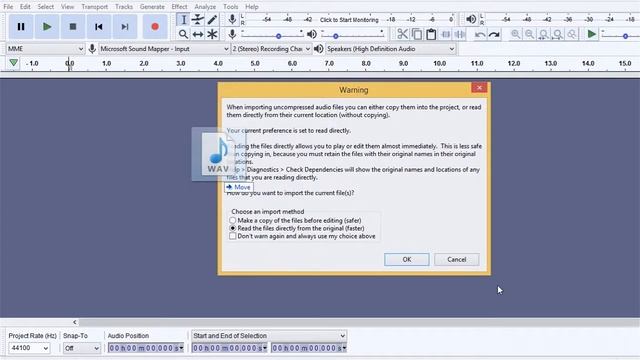Stop playback with the Stop button
The image size is (640, 360).
pos(73,27)
